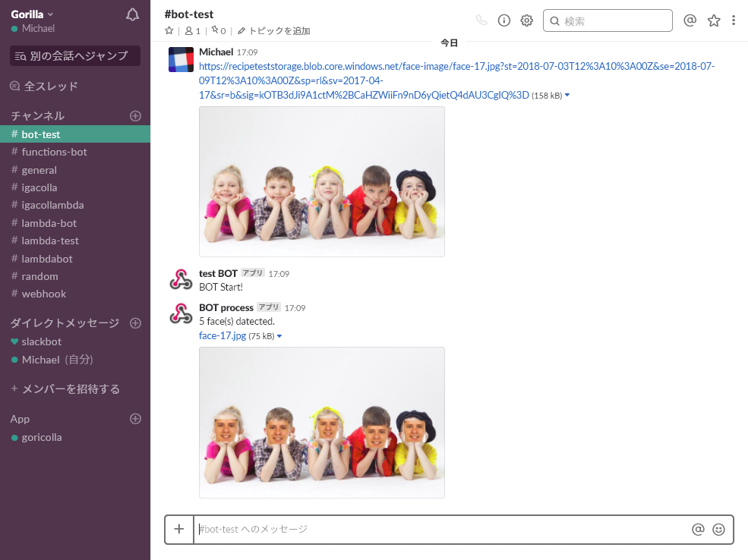Show channel details info icon

[x=503, y=20]
